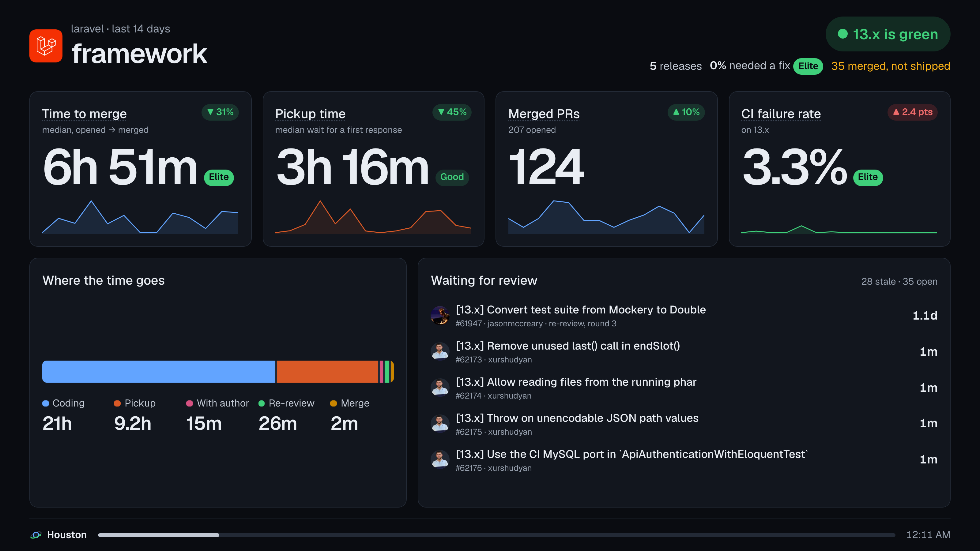Click the Elite badge next to 3.3%

click(x=868, y=177)
